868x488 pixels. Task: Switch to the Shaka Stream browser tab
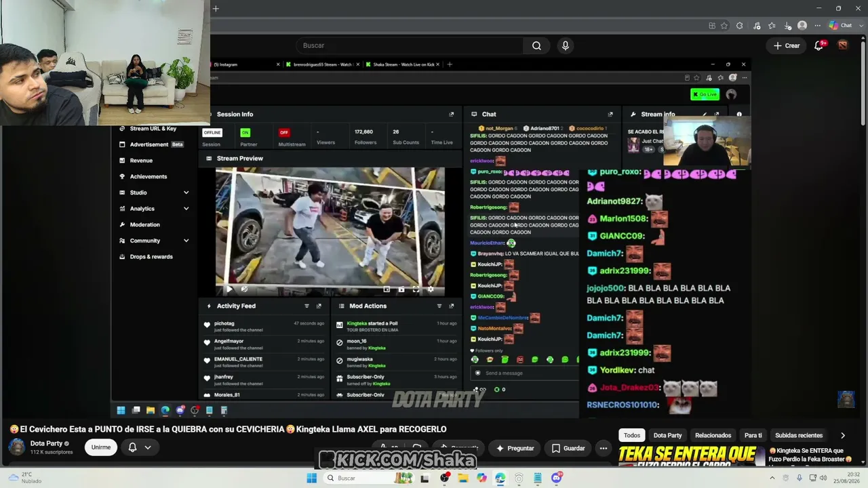coord(403,64)
